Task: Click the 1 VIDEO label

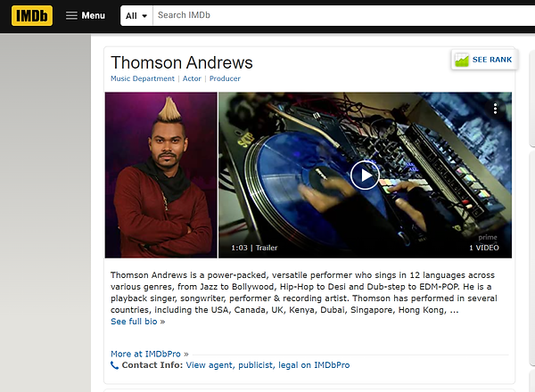Action: (x=484, y=248)
